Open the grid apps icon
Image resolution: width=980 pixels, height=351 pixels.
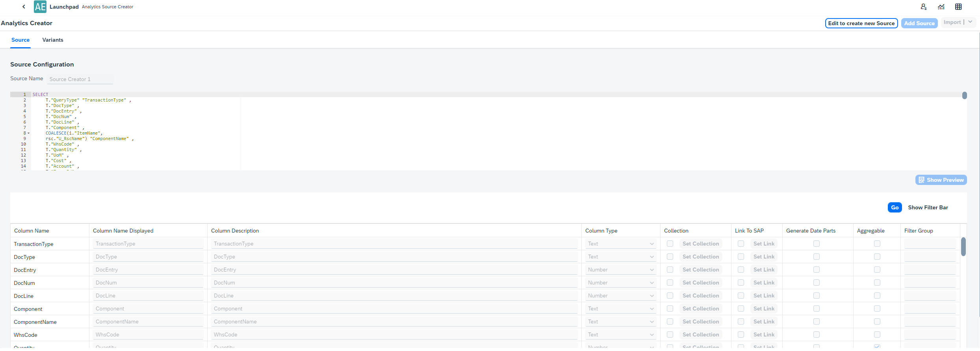tap(958, 7)
